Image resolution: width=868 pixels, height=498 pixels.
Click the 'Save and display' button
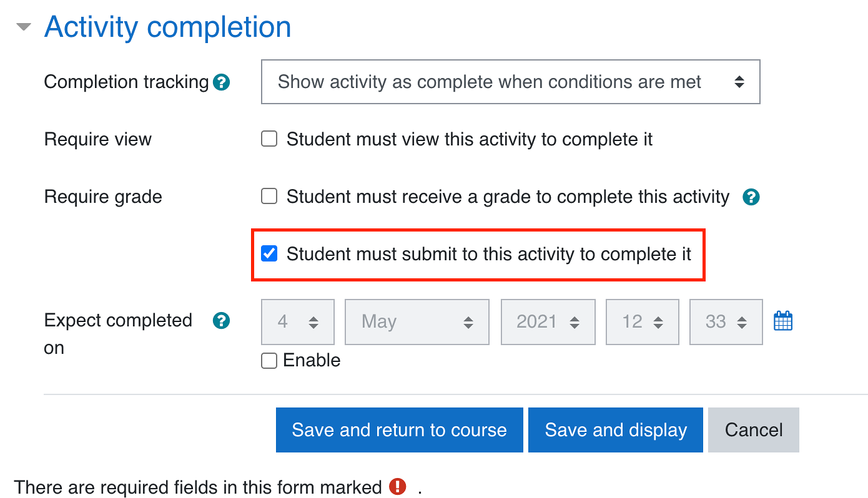coord(615,430)
